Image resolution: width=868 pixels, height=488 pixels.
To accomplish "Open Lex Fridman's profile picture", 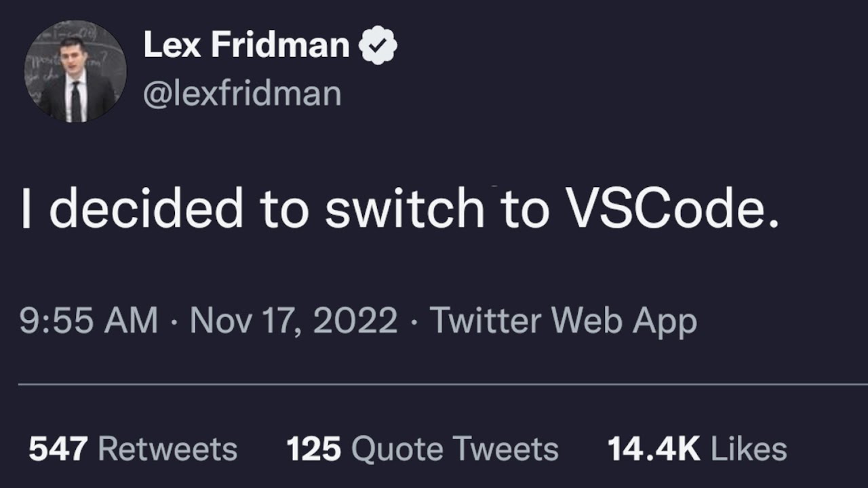I will [75, 71].
